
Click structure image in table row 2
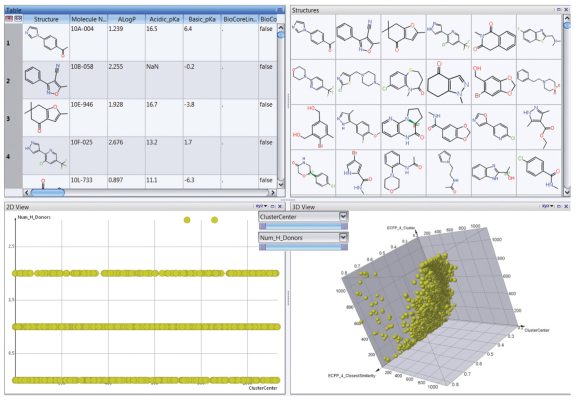pos(46,80)
